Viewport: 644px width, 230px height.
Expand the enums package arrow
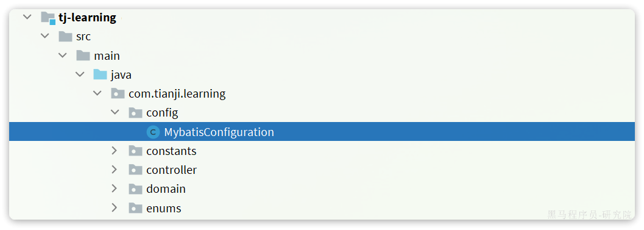pos(115,208)
